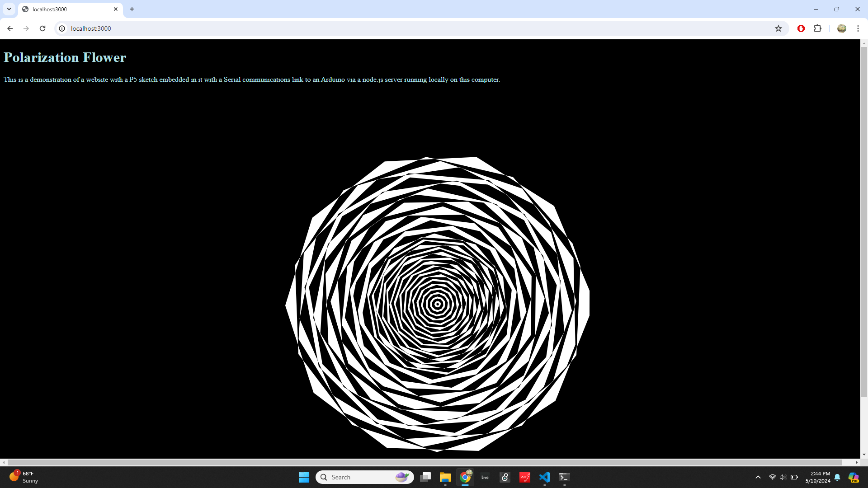Click the new tab plus button
This screenshot has height=488, width=868.
[x=132, y=9]
